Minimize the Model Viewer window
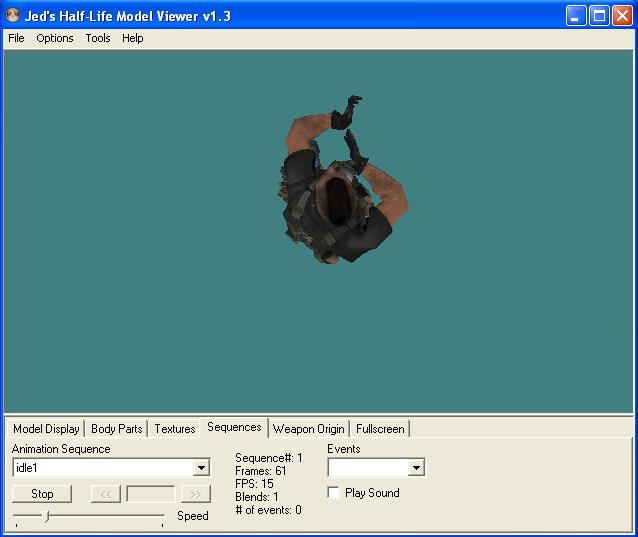This screenshot has width=638, height=537. 576,16
